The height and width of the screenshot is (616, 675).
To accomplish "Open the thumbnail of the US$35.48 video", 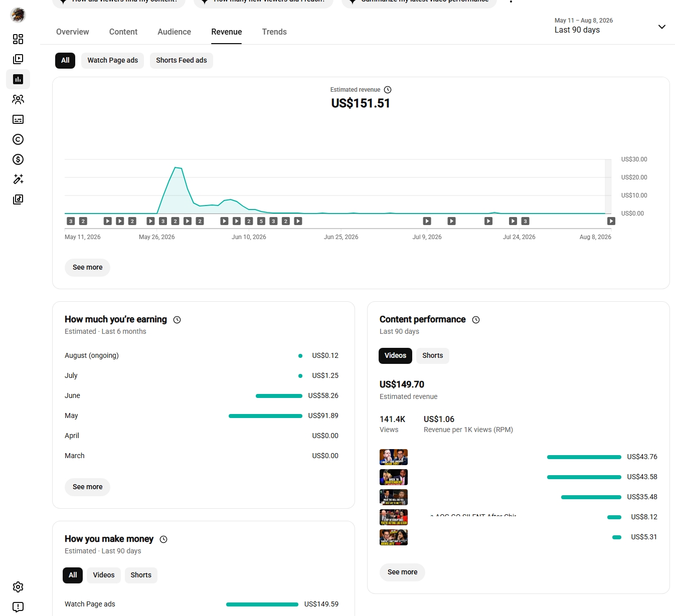I will (394, 497).
